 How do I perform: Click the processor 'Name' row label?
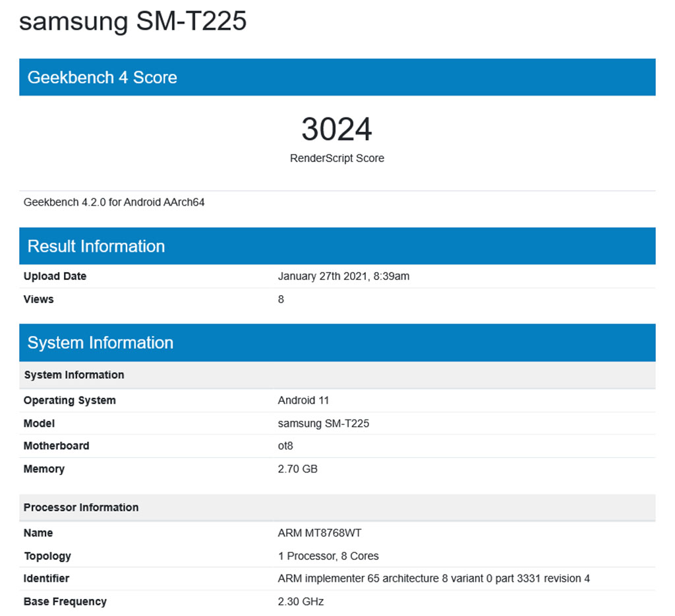click(38, 533)
